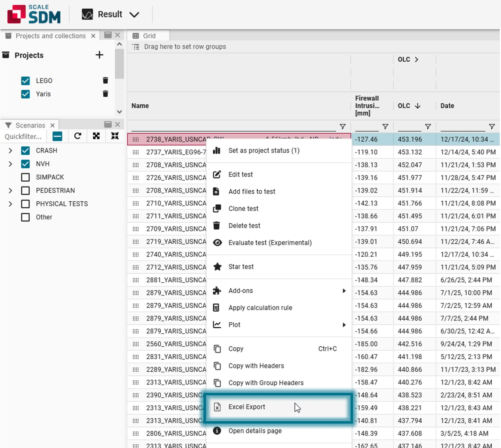Uncheck the LEGO project
Viewport: 501px width, 448px height.
(25, 80)
